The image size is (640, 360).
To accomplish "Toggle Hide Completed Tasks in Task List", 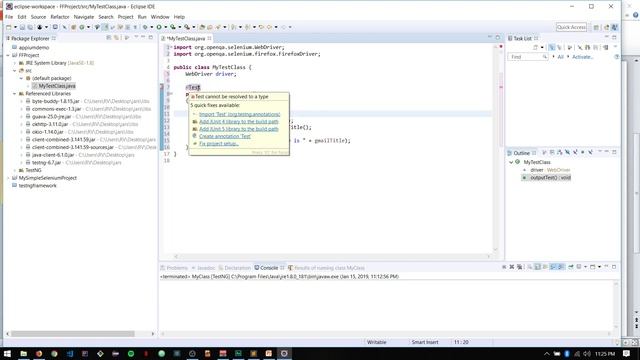I will (580, 47).
